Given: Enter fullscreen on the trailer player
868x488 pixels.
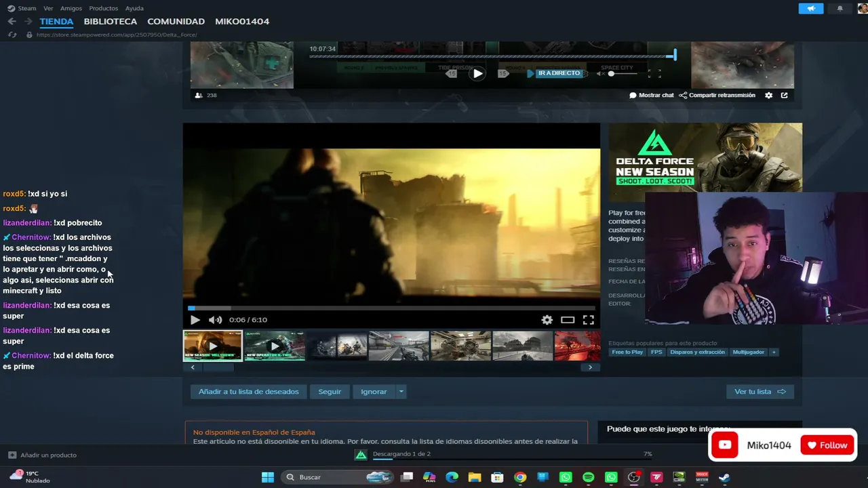Looking at the screenshot, I should click(589, 320).
